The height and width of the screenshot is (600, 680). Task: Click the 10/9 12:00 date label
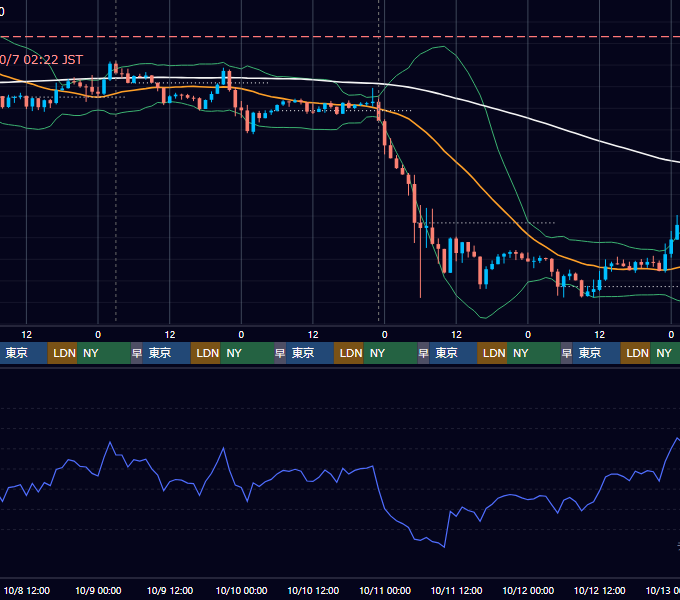tap(170, 590)
